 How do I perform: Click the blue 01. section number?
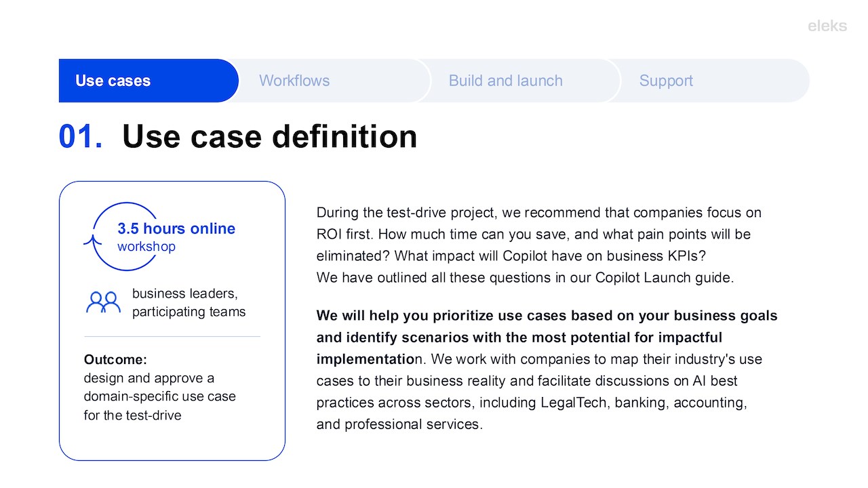coord(81,136)
